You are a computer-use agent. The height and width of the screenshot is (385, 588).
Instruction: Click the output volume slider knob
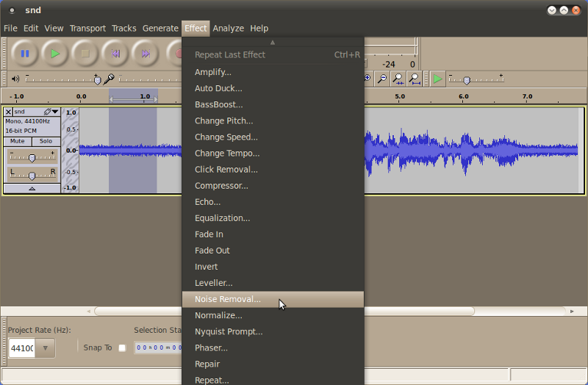(97, 80)
